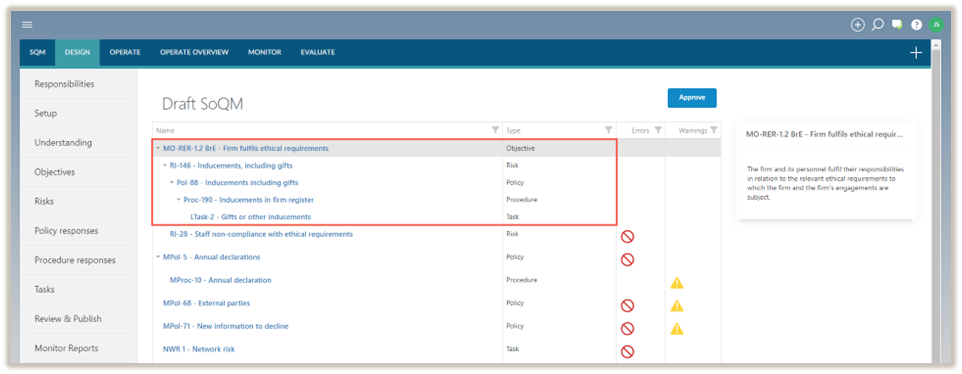Open Monitor Reports in the sidebar

click(66, 348)
